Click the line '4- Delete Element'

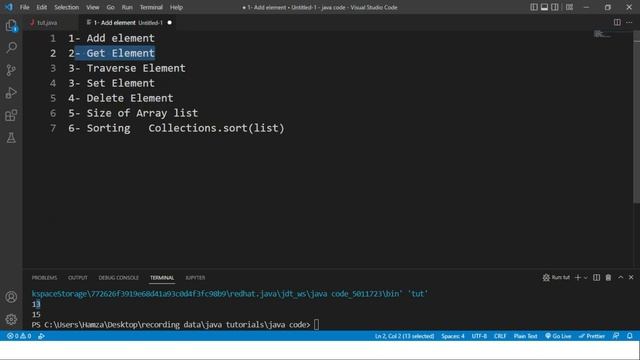[121, 98]
